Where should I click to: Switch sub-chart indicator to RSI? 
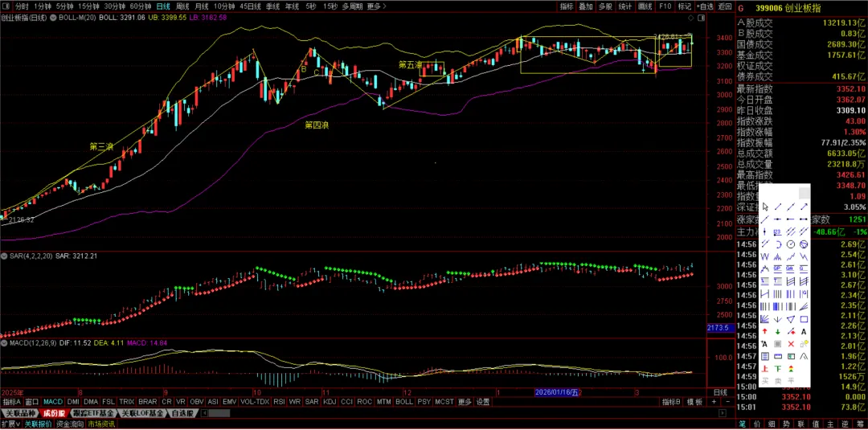(x=280, y=402)
